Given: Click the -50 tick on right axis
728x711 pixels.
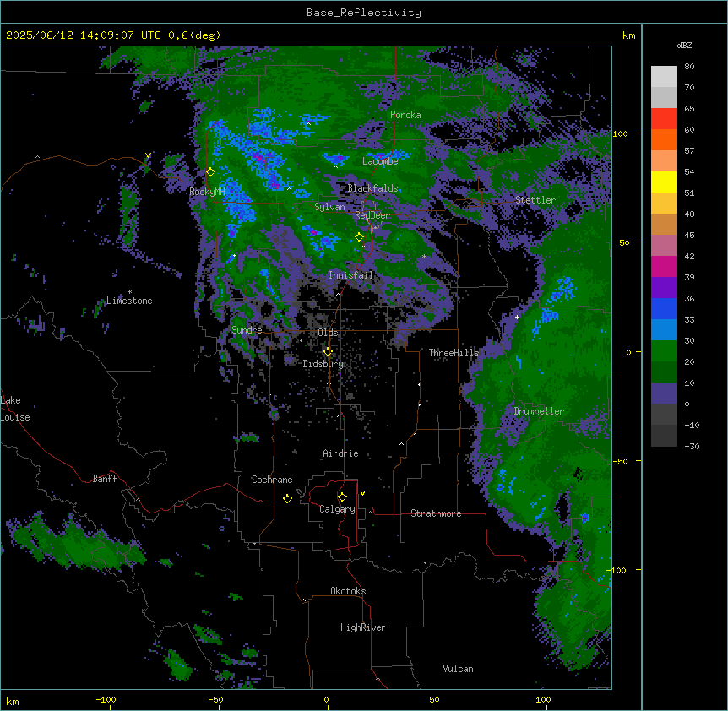Looking at the screenshot, I should 620,461.
